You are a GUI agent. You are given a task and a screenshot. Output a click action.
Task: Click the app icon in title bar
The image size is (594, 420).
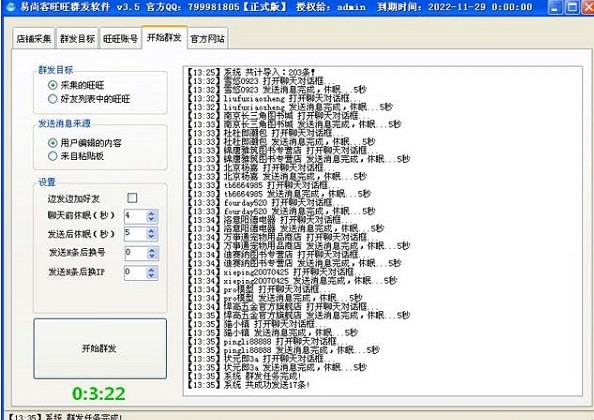[x=11, y=6]
